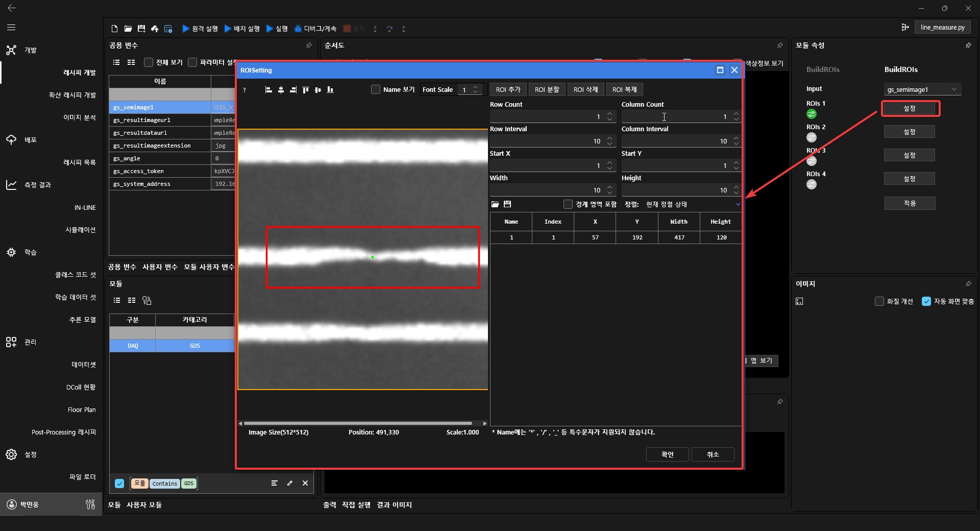
Task: Click the align left icon in ROISetting
Action: coord(268,90)
